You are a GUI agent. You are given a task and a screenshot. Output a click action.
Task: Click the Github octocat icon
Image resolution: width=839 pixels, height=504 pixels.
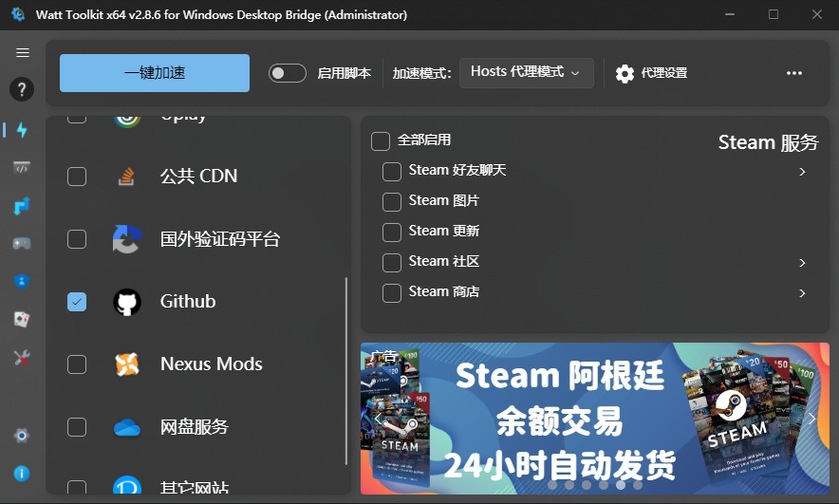coord(127,302)
